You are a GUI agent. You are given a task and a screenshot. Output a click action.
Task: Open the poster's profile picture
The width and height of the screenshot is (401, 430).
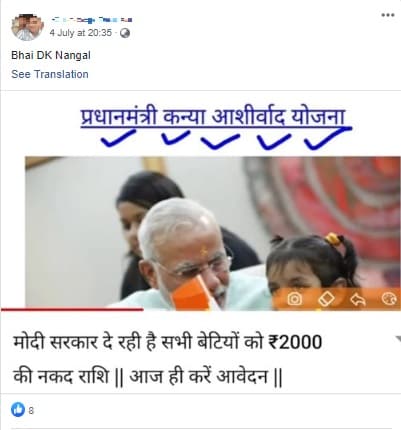point(28,27)
